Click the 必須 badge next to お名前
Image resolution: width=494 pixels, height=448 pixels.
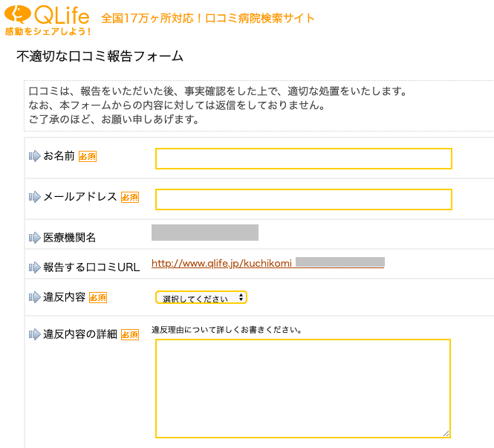click(87, 156)
